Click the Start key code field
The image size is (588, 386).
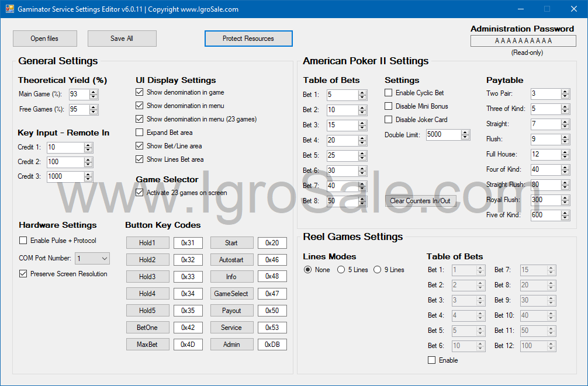point(272,243)
